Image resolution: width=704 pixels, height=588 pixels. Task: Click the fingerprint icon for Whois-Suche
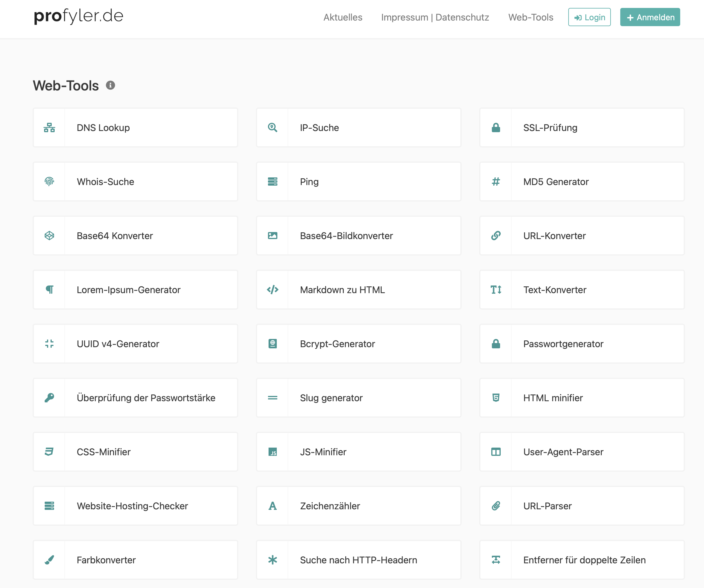(49, 182)
